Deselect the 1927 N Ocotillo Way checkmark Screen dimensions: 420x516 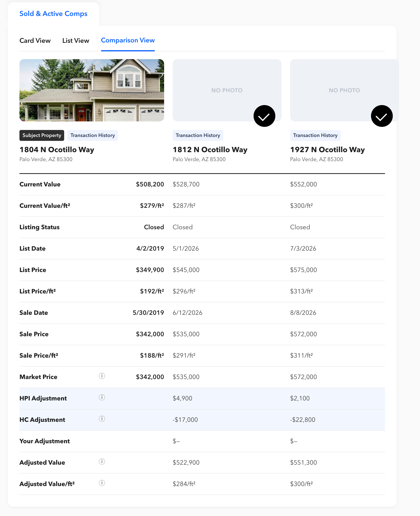point(381,116)
